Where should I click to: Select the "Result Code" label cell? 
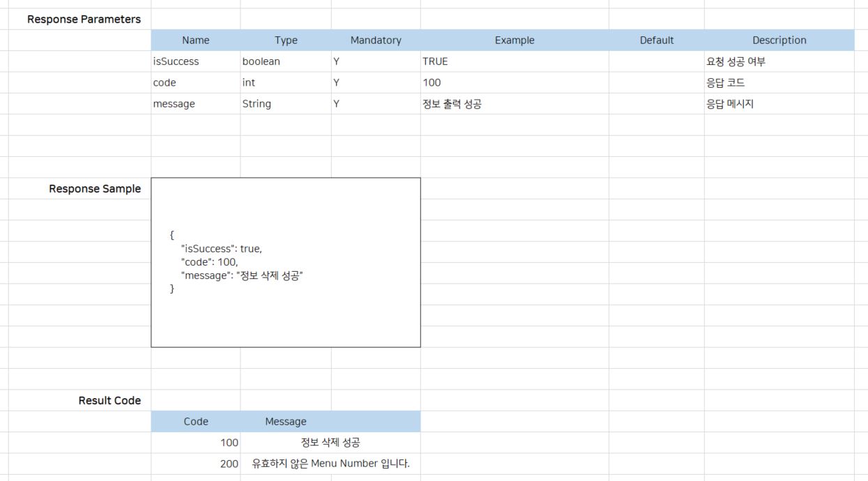pyautogui.click(x=109, y=401)
